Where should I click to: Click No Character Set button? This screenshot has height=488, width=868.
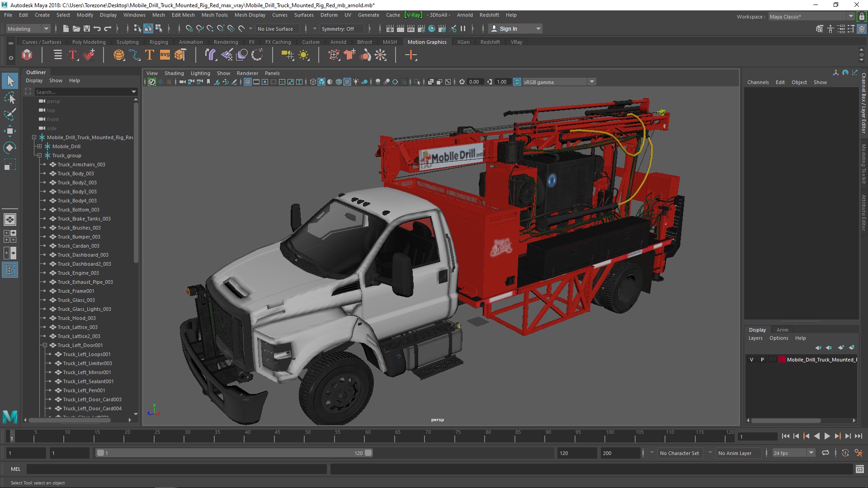pos(679,453)
